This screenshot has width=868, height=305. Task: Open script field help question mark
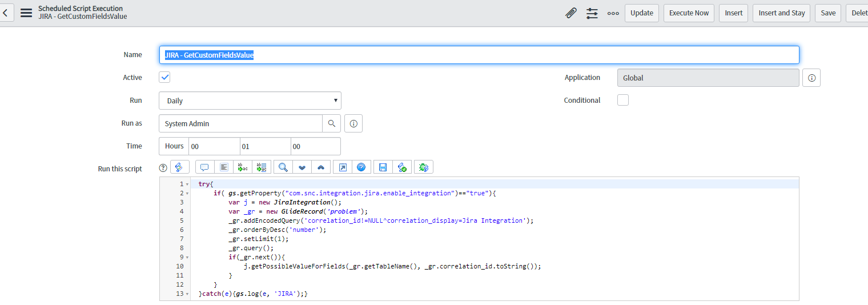pos(163,167)
